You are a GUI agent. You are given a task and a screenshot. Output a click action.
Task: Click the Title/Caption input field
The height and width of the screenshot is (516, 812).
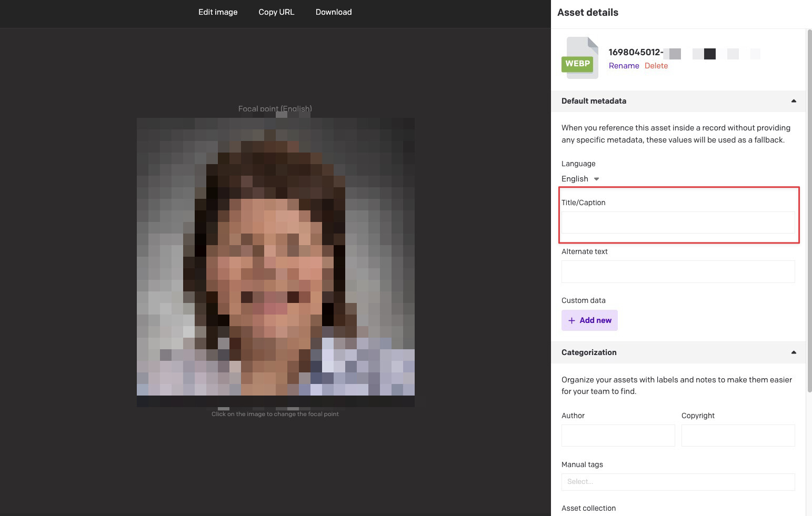click(678, 222)
